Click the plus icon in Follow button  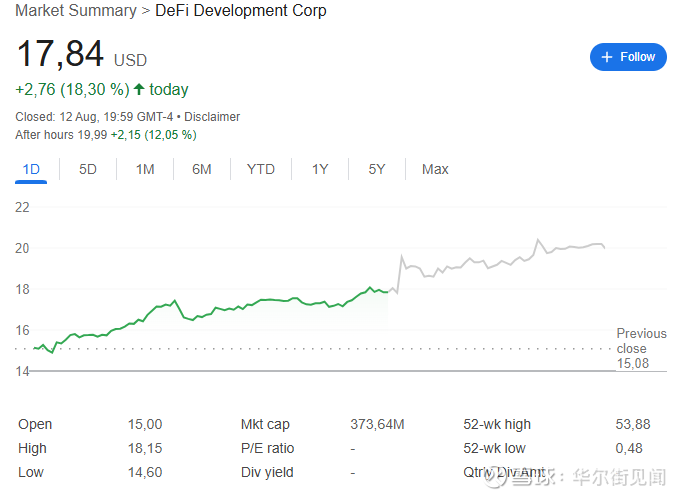point(608,57)
